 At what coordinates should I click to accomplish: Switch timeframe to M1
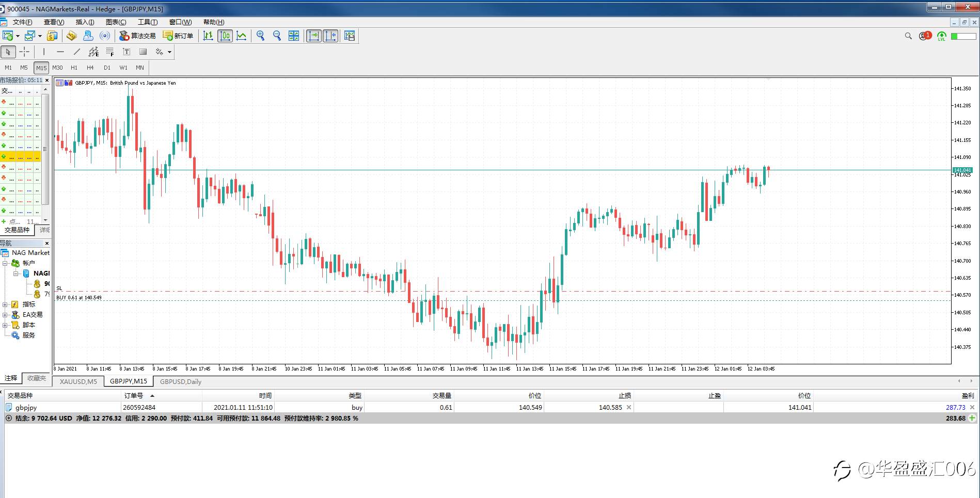8,68
